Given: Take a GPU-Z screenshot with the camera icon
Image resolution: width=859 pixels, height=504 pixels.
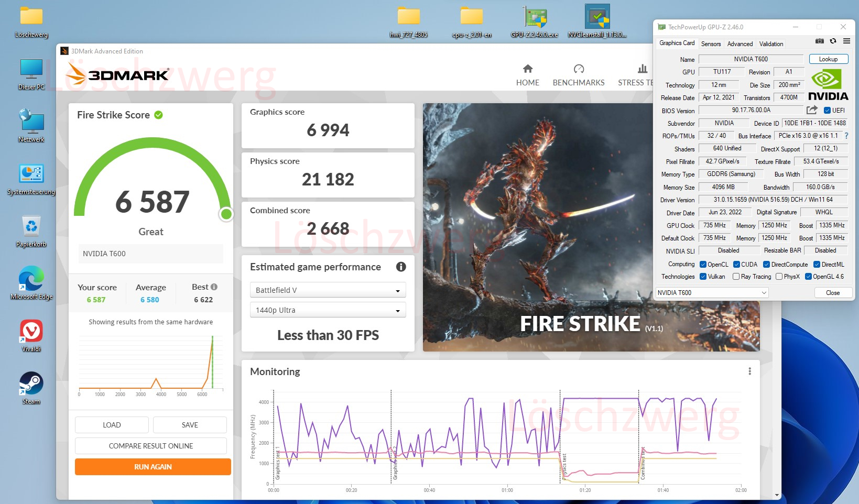Looking at the screenshot, I should [820, 41].
